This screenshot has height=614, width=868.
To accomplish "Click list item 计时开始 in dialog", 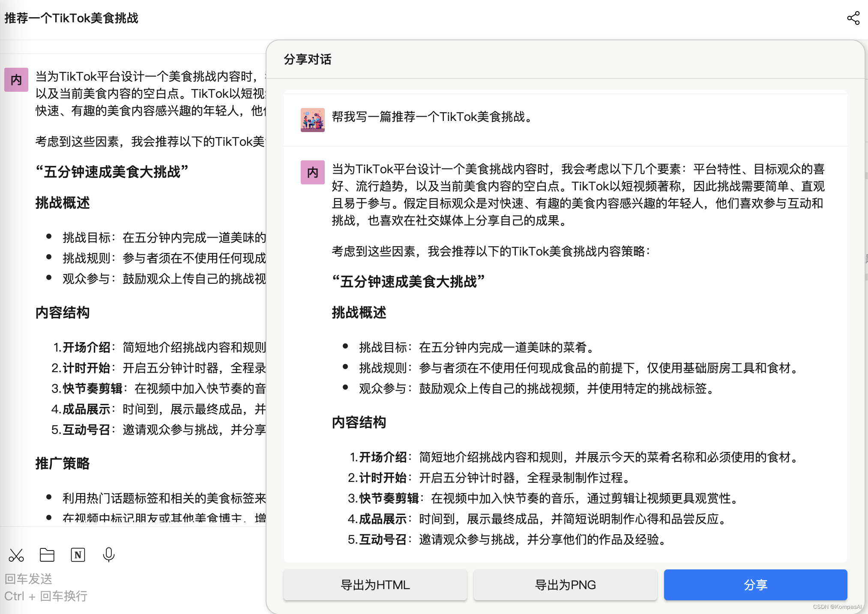I will click(383, 478).
